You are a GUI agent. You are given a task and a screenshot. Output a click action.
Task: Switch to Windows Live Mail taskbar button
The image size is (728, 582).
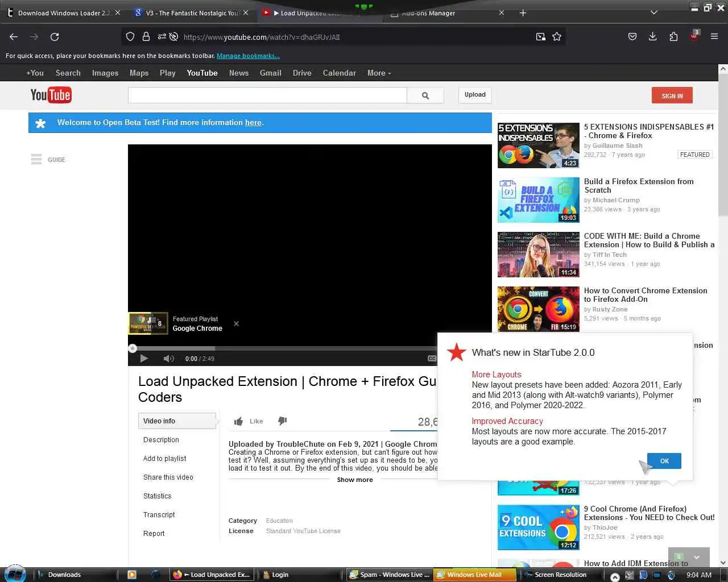tap(474, 575)
